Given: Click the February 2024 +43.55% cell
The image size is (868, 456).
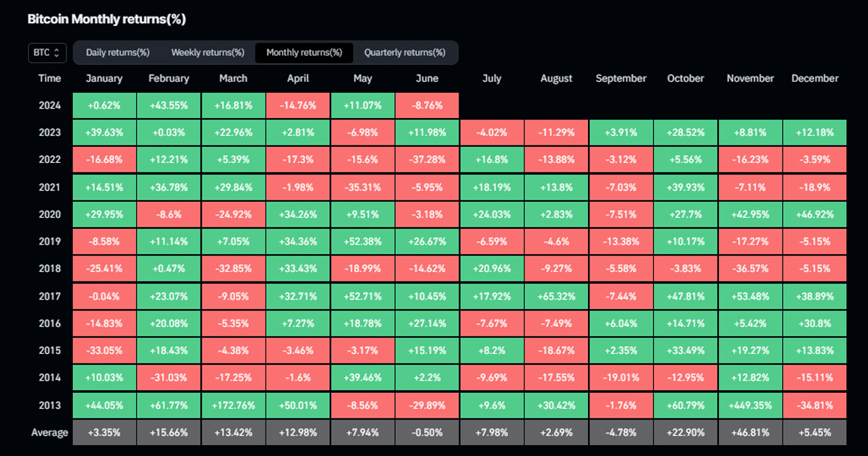Looking at the screenshot, I should click(169, 106).
